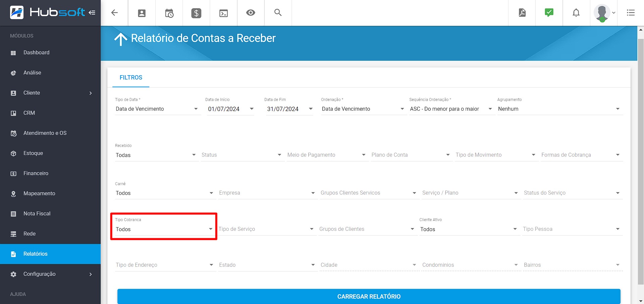Switch to the FILTROS tab
Viewport: 644px width, 304px height.
click(131, 78)
